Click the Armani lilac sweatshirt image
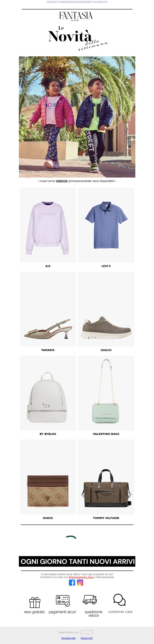154x644 pixels. (x=48, y=225)
